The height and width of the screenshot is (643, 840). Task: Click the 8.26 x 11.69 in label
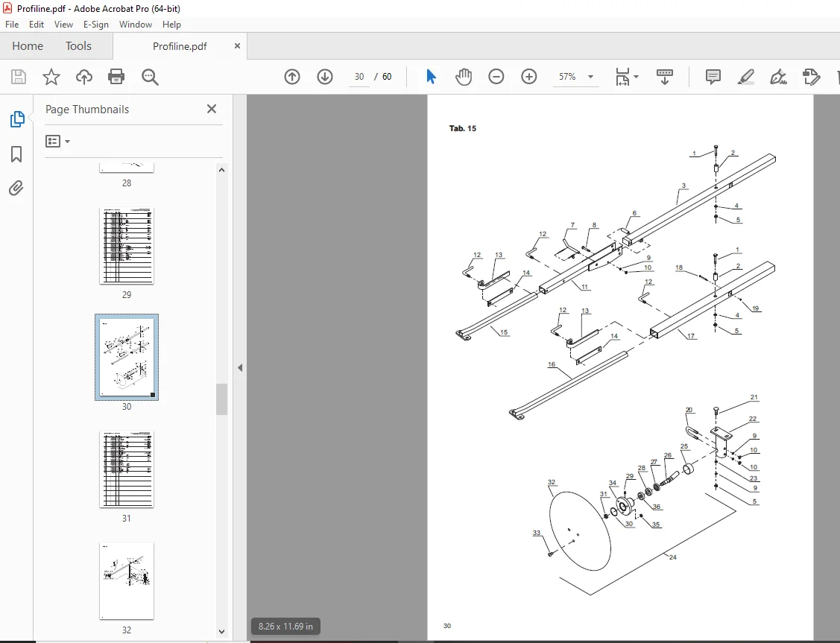pos(285,627)
